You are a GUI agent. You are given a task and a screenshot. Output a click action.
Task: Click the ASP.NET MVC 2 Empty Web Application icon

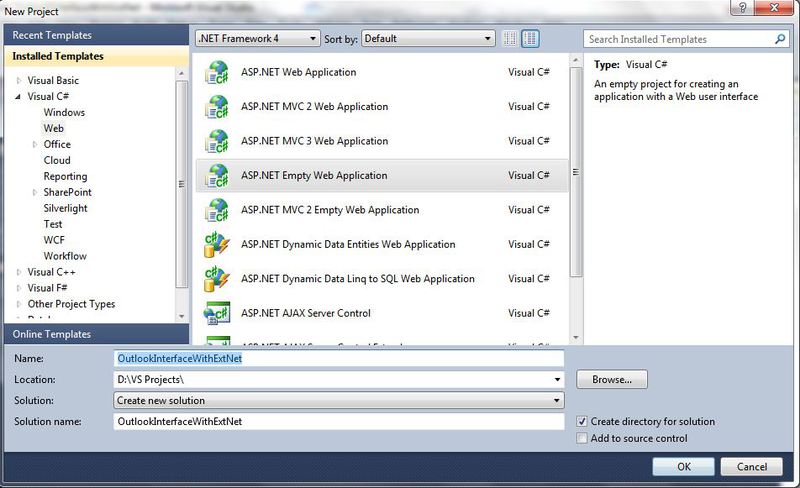pos(217,210)
